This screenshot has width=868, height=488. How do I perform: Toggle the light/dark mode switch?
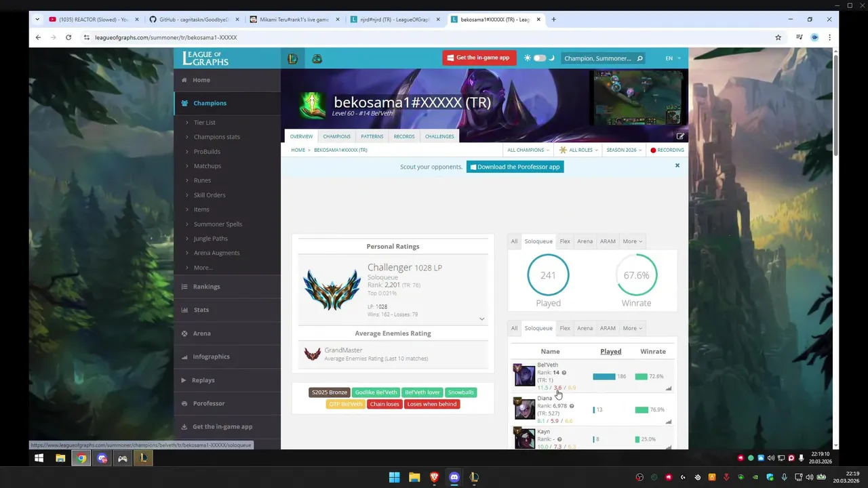(540, 58)
